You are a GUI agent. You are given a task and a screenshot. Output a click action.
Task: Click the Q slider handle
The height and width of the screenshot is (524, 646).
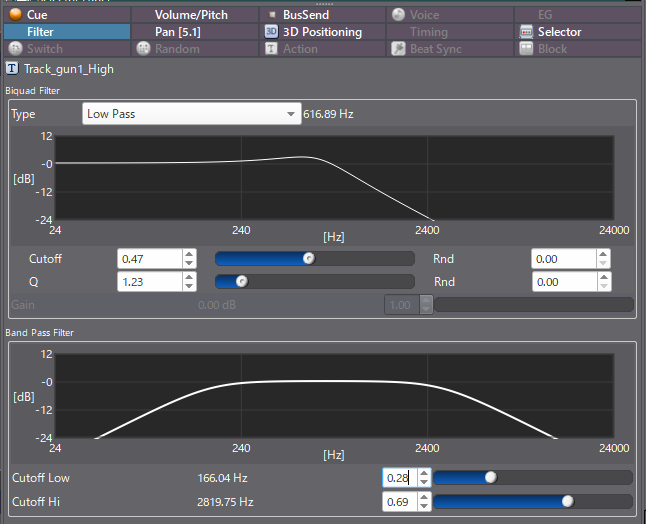coord(242,281)
